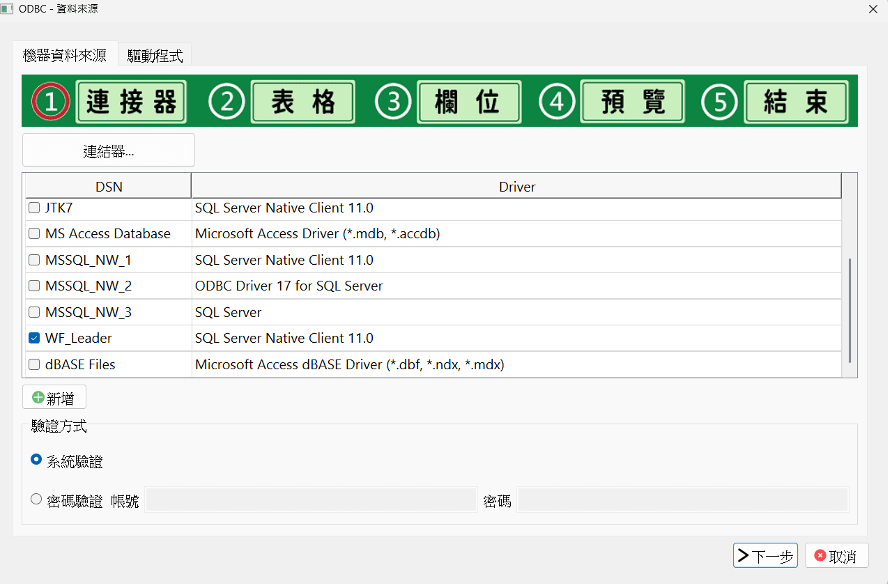Image resolution: width=892 pixels, height=588 pixels.
Task: Click the 連結器... button
Action: pos(109,150)
